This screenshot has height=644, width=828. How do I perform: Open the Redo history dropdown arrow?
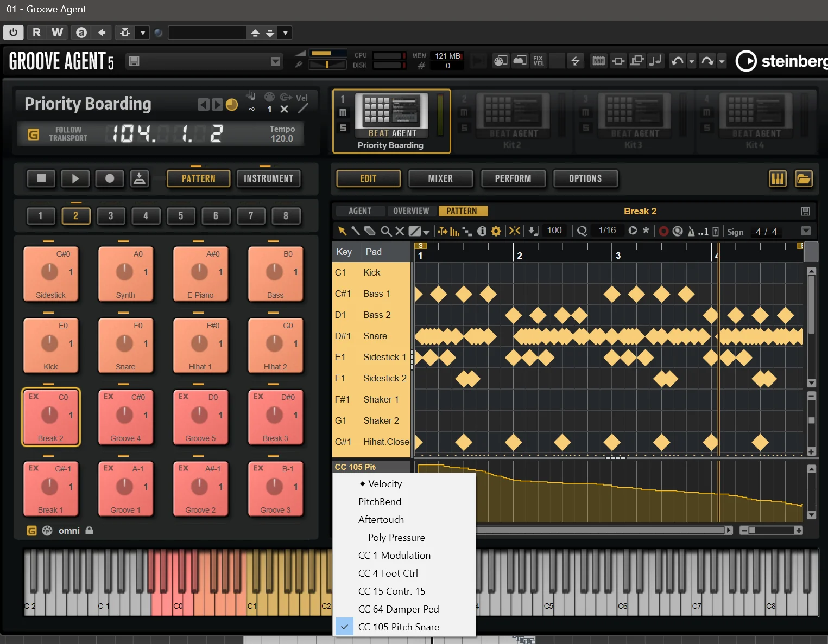[x=722, y=61]
